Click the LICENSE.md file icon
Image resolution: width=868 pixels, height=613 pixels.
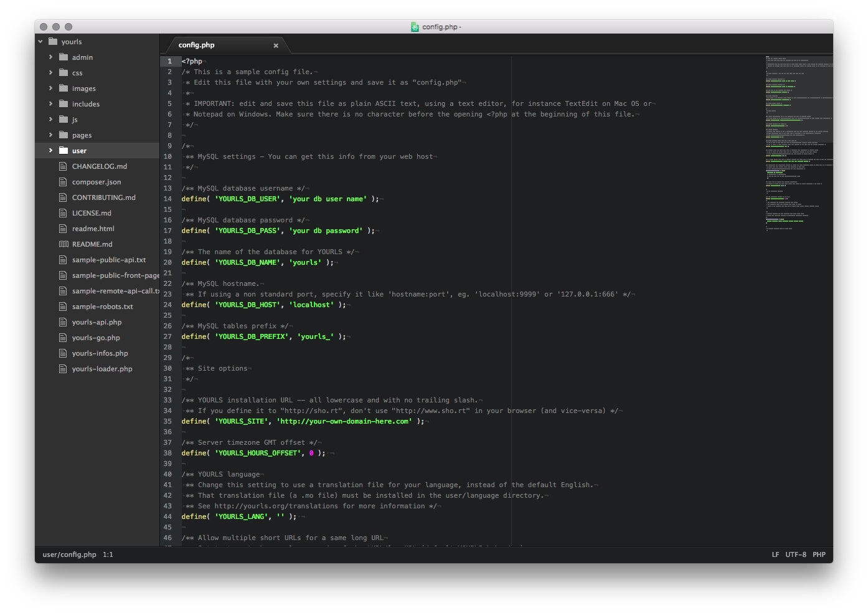coord(63,213)
